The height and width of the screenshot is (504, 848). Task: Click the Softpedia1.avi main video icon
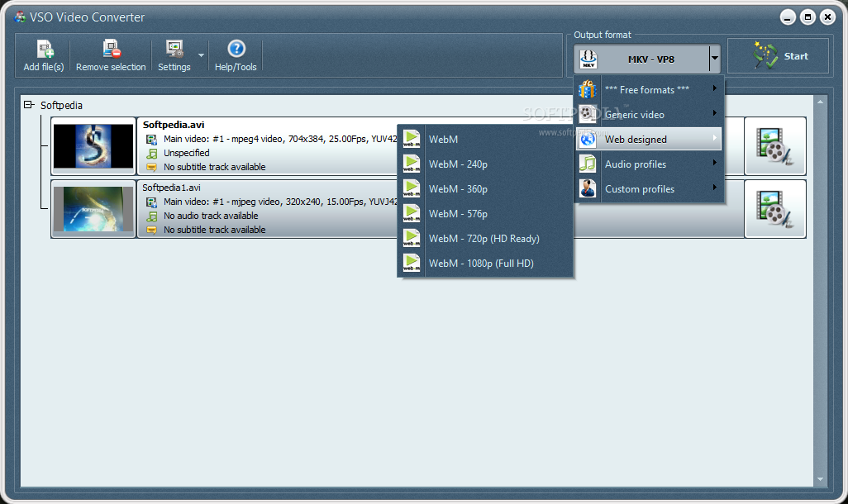[151, 202]
